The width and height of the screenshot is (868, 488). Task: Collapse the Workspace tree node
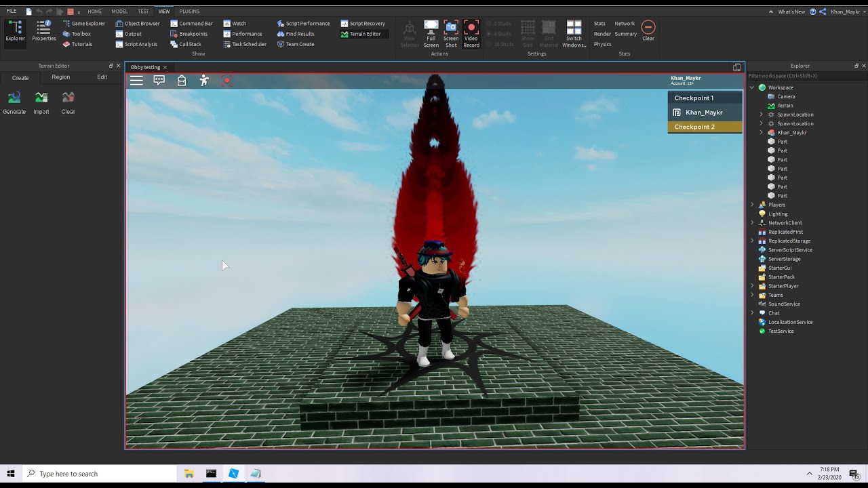click(x=752, y=87)
